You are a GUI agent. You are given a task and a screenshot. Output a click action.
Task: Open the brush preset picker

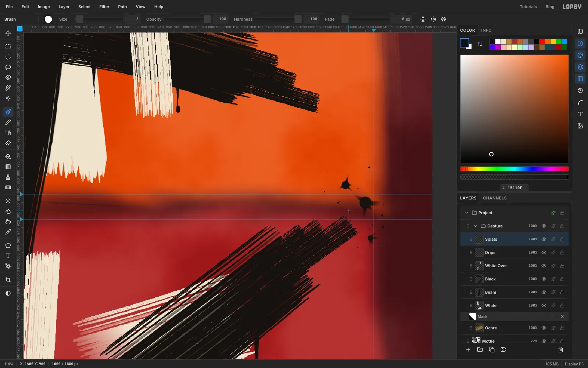(x=48, y=19)
